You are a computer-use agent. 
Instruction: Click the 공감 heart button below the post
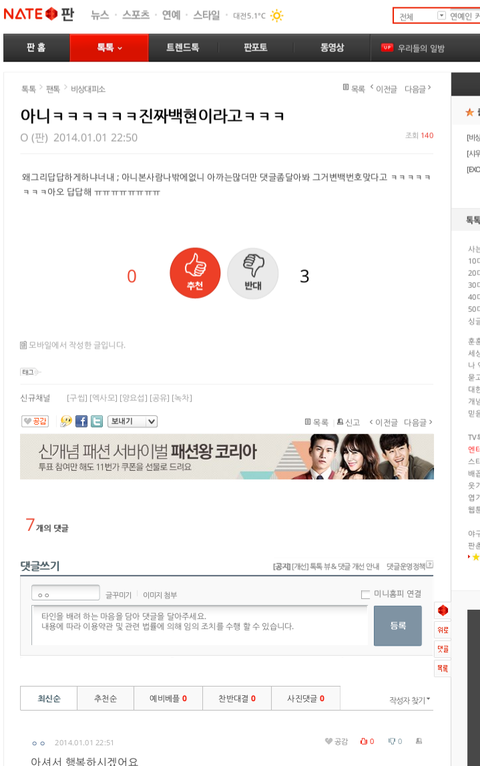point(35,421)
